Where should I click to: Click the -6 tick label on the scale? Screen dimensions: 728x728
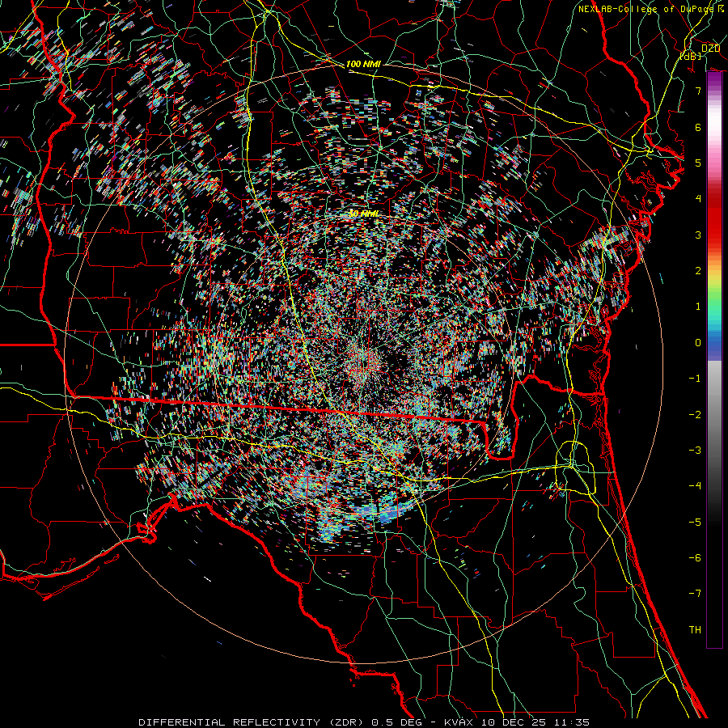(x=695, y=558)
